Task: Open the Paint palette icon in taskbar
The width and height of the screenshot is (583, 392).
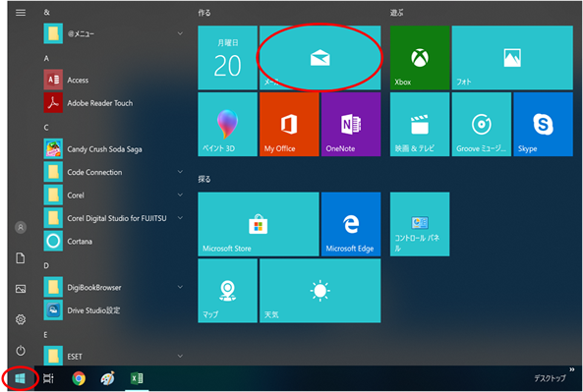Action: pyautogui.click(x=108, y=378)
